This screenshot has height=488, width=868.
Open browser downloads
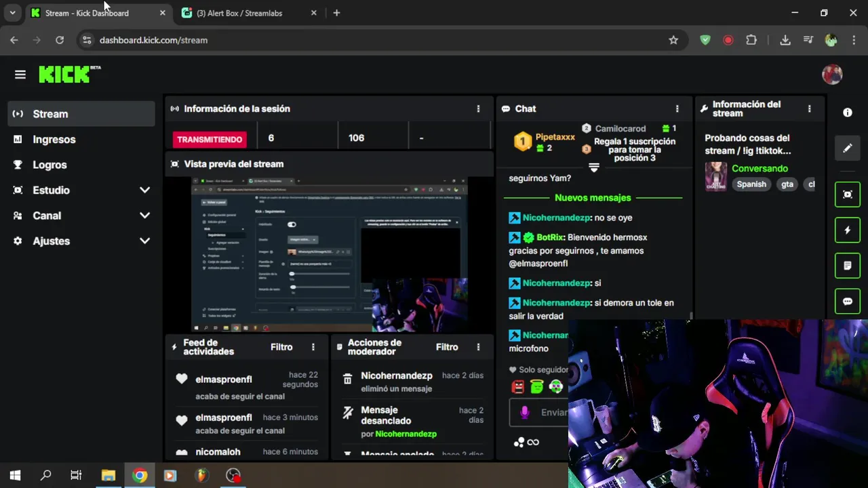click(785, 40)
